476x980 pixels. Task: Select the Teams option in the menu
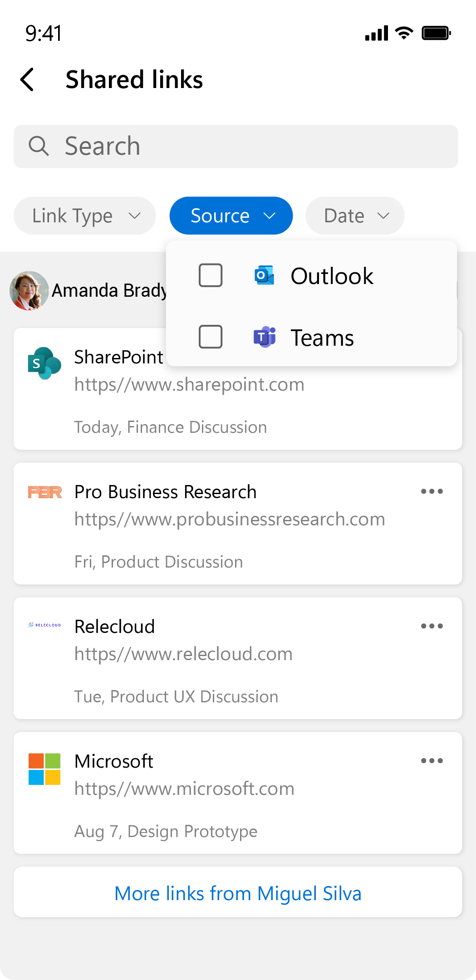pyautogui.click(x=322, y=338)
